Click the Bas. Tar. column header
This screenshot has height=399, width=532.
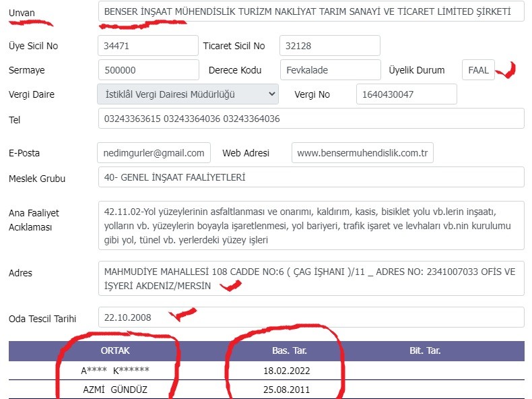tap(290, 350)
